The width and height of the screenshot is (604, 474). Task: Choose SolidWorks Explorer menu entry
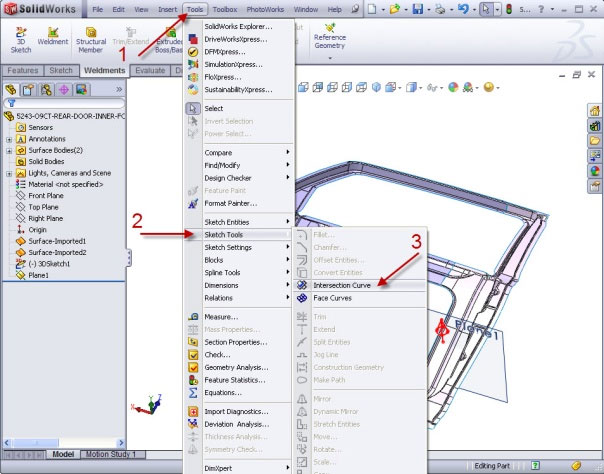pyautogui.click(x=238, y=27)
